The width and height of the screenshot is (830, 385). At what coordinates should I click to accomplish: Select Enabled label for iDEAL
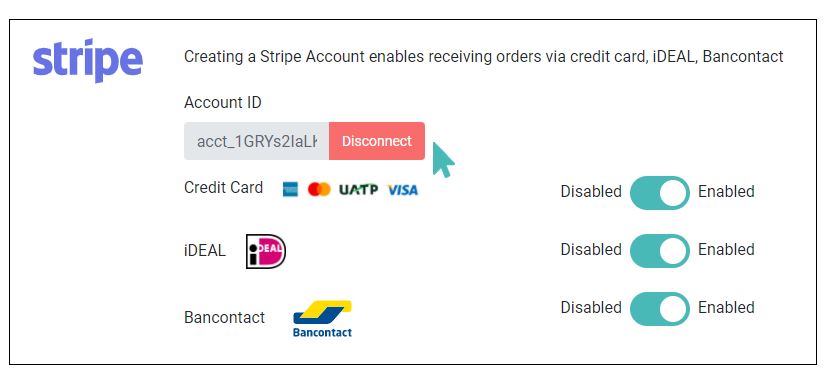click(726, 249)
